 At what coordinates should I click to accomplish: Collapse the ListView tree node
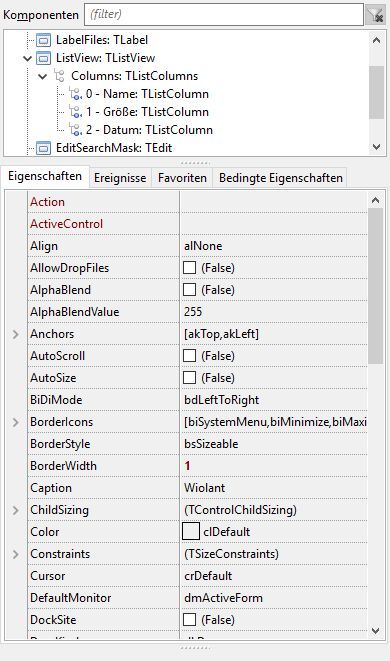27,58
